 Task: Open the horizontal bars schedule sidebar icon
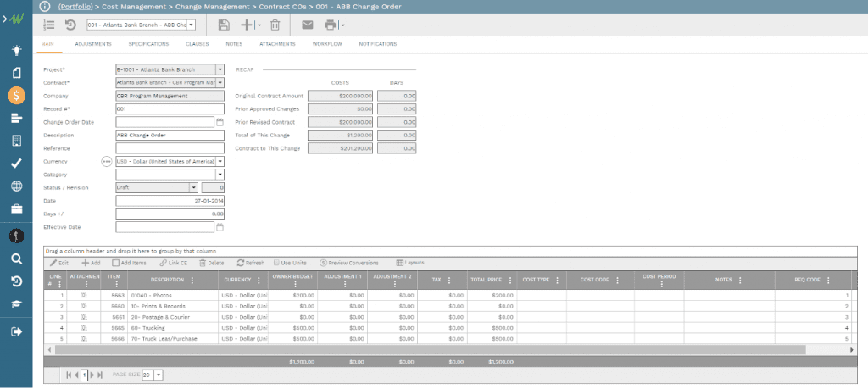(x=17, y=118)
